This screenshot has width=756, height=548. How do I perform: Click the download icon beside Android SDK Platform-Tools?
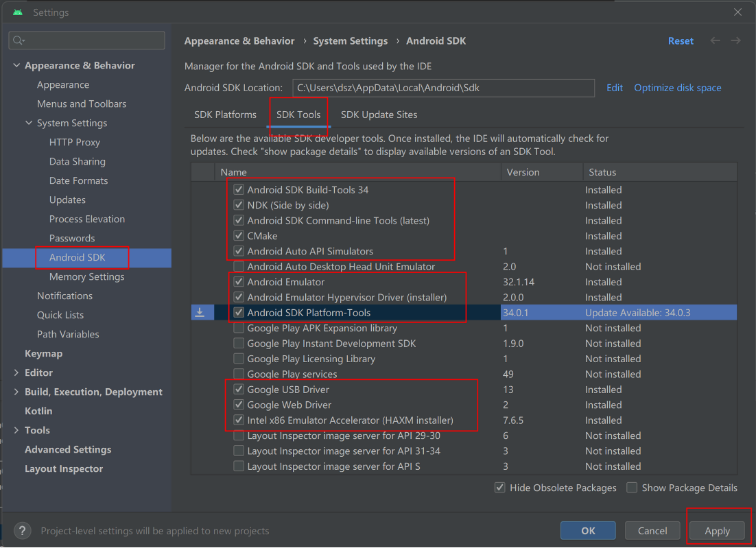tap(200, 313)
